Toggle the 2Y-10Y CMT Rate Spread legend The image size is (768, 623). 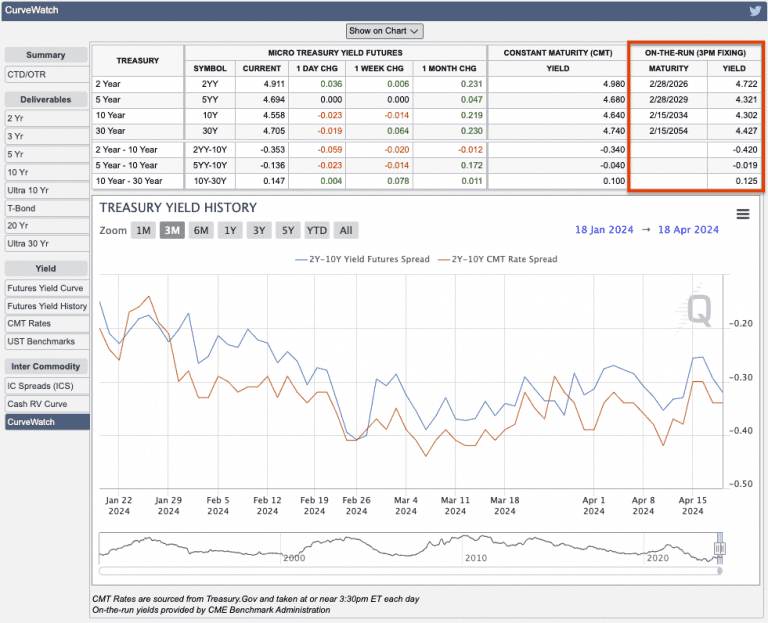(498, 259)
